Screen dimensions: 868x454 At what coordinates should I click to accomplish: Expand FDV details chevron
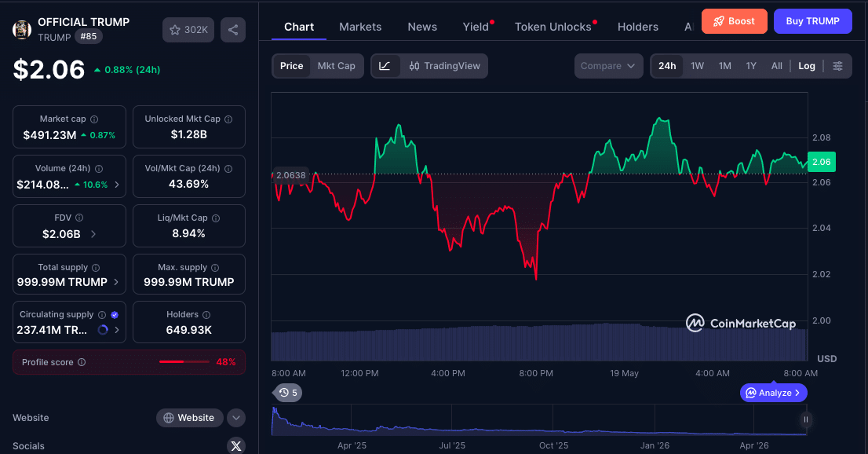93,234
